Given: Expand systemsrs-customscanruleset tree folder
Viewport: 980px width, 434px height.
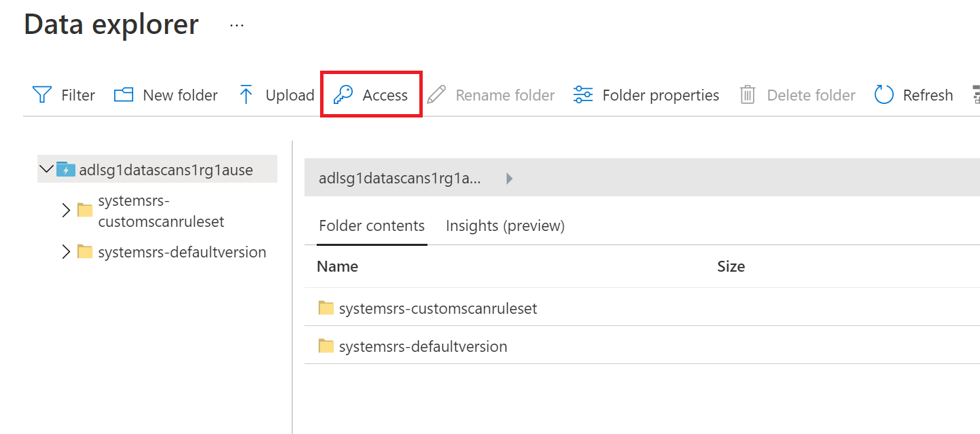Looking at the screenshot, I should [x=66, y=211].
